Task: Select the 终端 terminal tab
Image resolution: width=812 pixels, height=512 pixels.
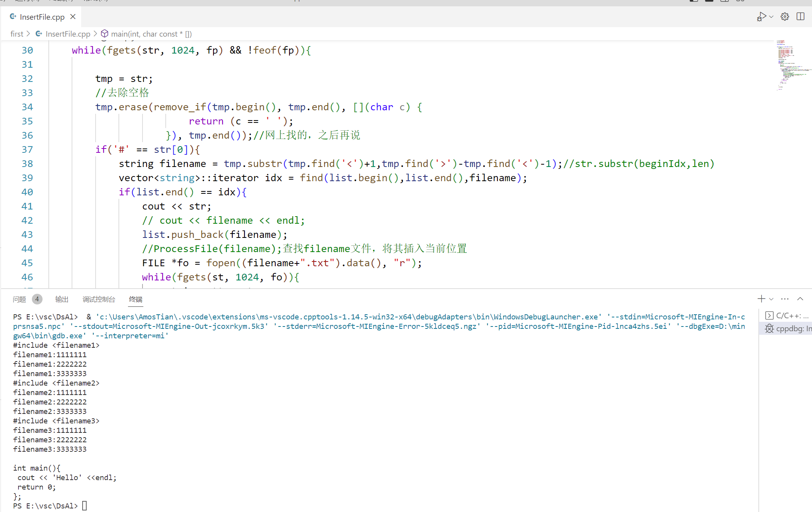Action: [135, 299]
